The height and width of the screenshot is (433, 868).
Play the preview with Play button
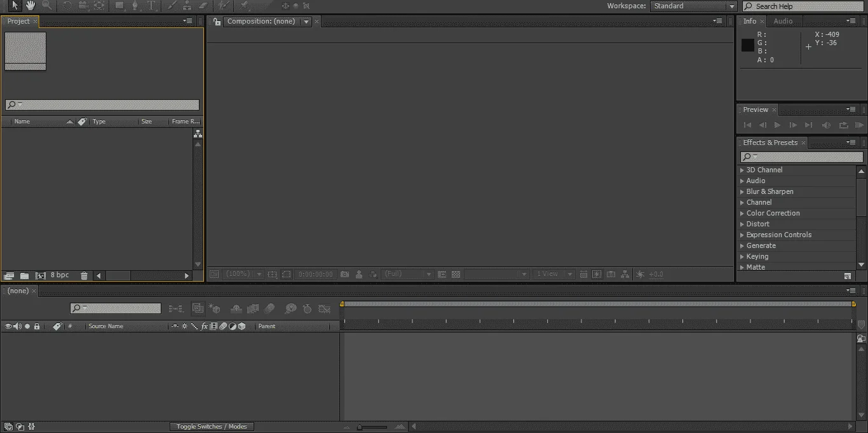coord(777,125)
